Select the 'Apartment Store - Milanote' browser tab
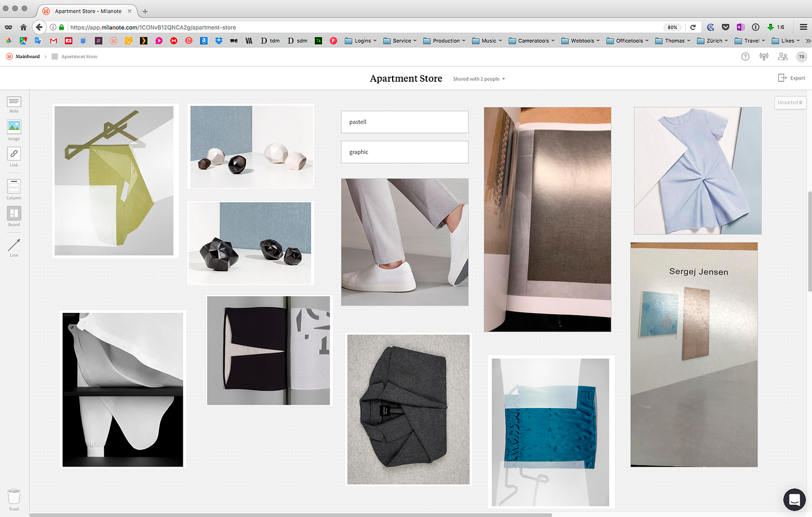Image resolution: width=812 pixels, height=517 pixels. click(88, 11)
